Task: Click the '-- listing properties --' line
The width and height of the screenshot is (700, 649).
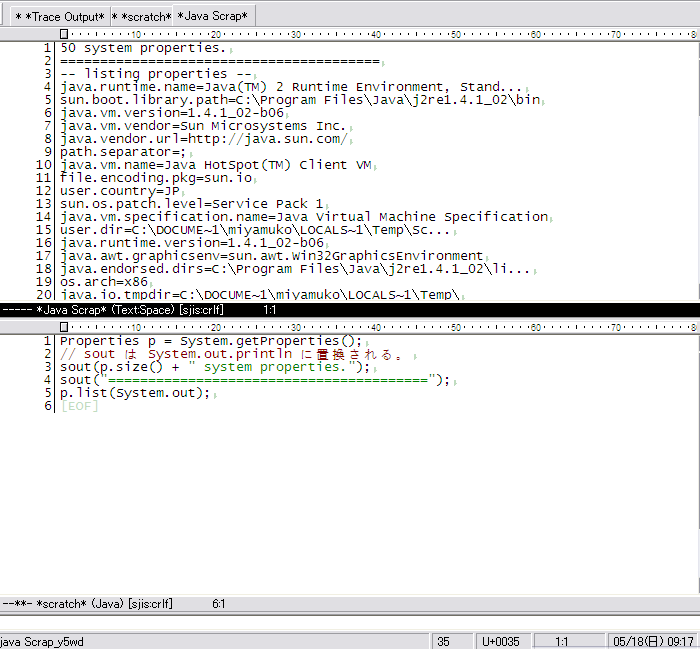Action: tap(156, 74)
